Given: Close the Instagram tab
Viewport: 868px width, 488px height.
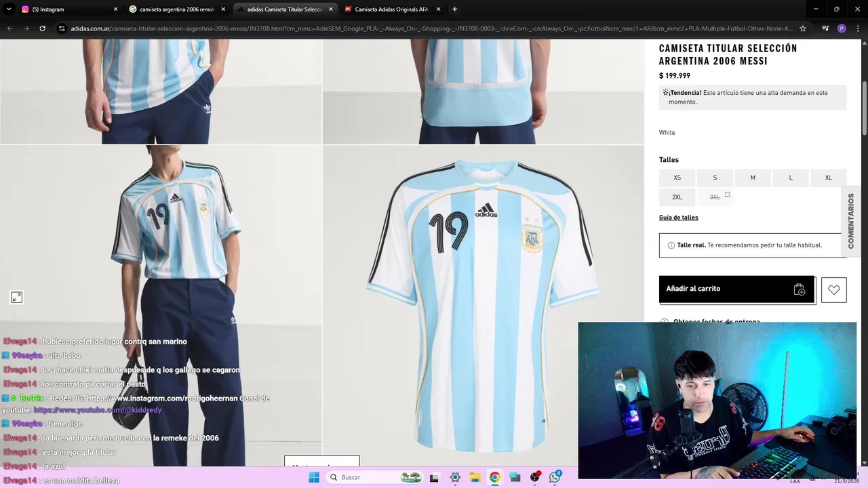Looking at the screenshot, I should pyautogui.click(x=115, y=9).
